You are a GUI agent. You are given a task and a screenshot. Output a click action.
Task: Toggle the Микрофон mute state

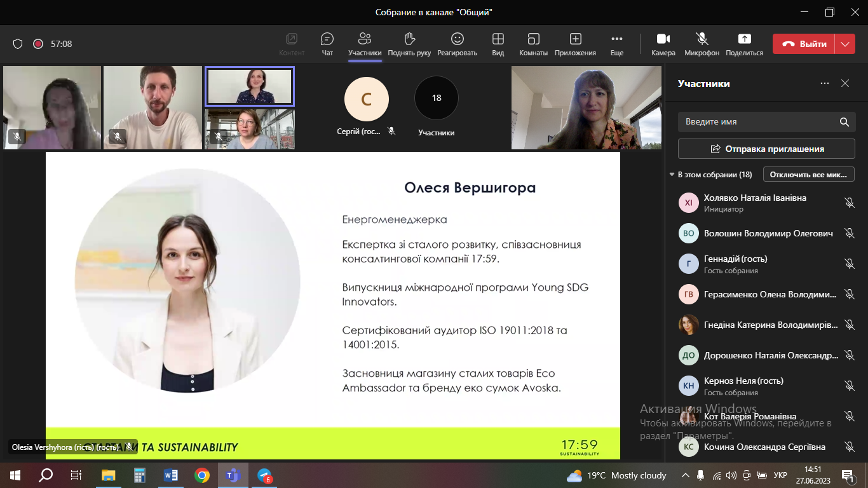(x=702, y=39)
